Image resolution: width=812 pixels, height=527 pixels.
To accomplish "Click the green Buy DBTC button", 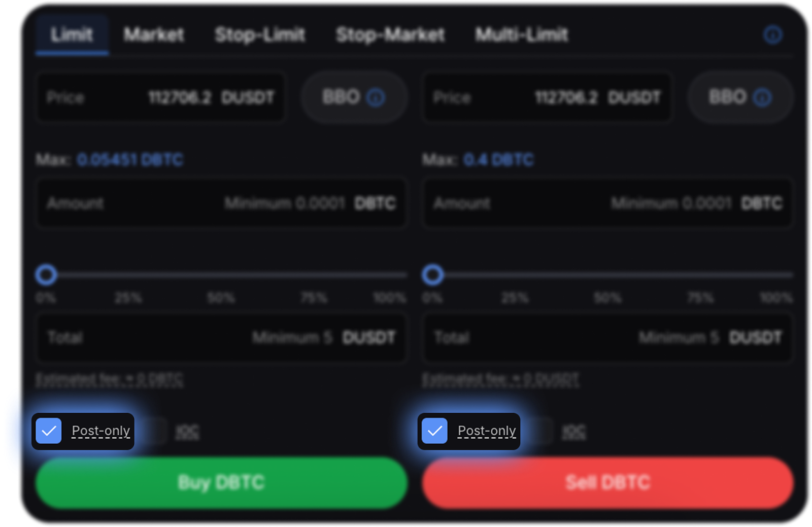I will pyautogui.click(x=221, y=482).
